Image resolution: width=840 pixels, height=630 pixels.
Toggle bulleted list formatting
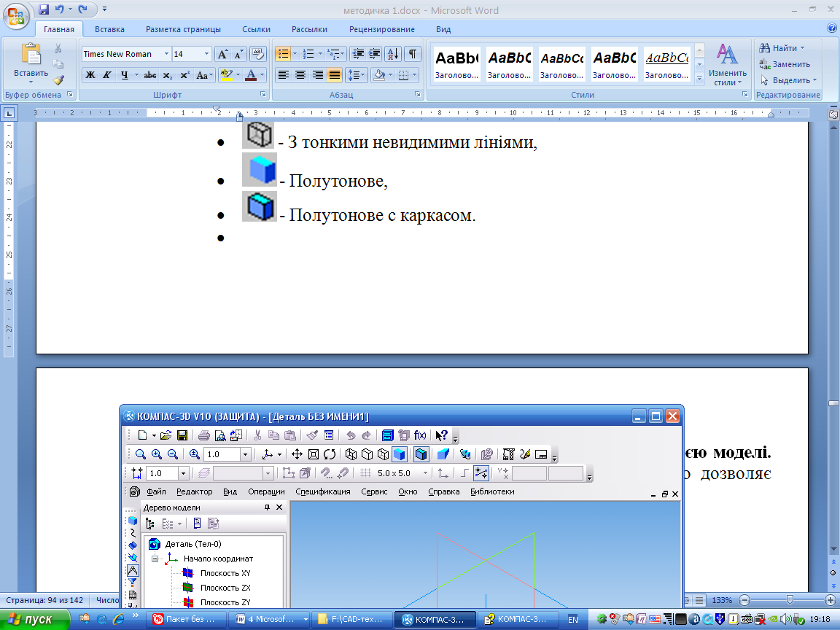283,54
